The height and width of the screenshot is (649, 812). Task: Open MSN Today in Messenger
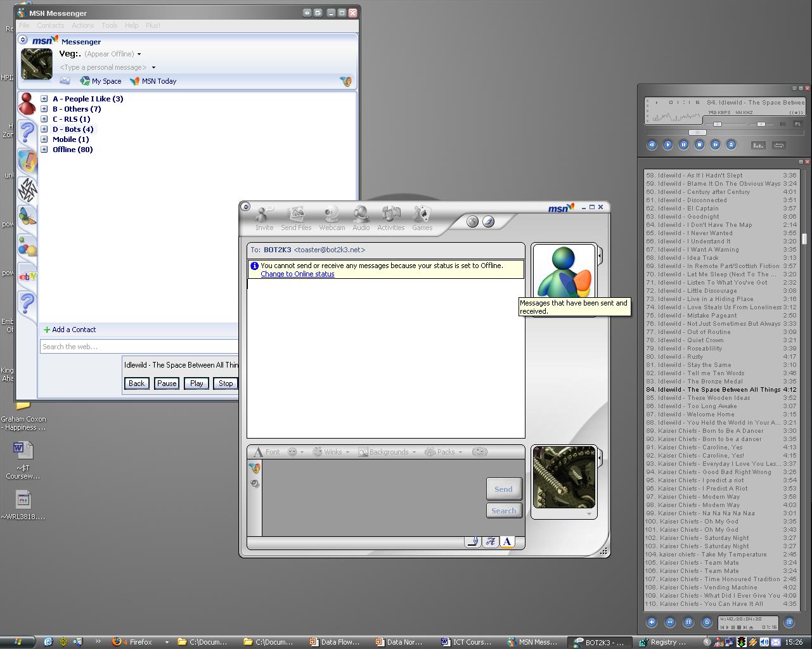coord(153,81)
